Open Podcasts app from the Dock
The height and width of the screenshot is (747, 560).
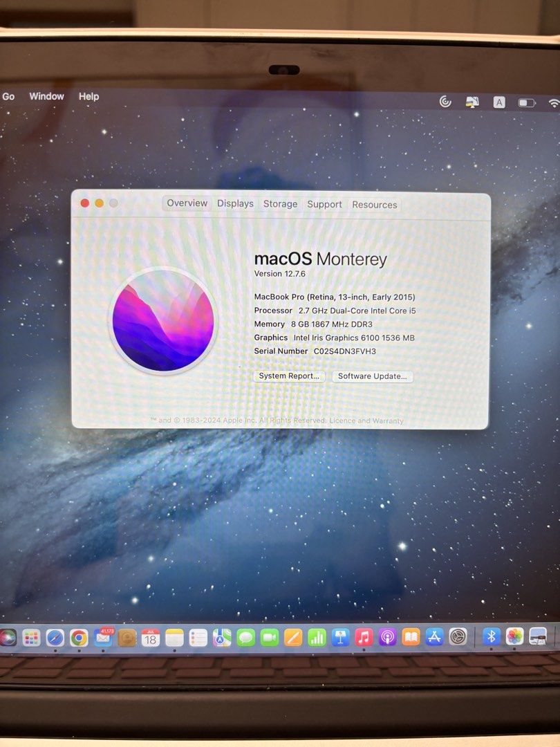pos(388,638)
